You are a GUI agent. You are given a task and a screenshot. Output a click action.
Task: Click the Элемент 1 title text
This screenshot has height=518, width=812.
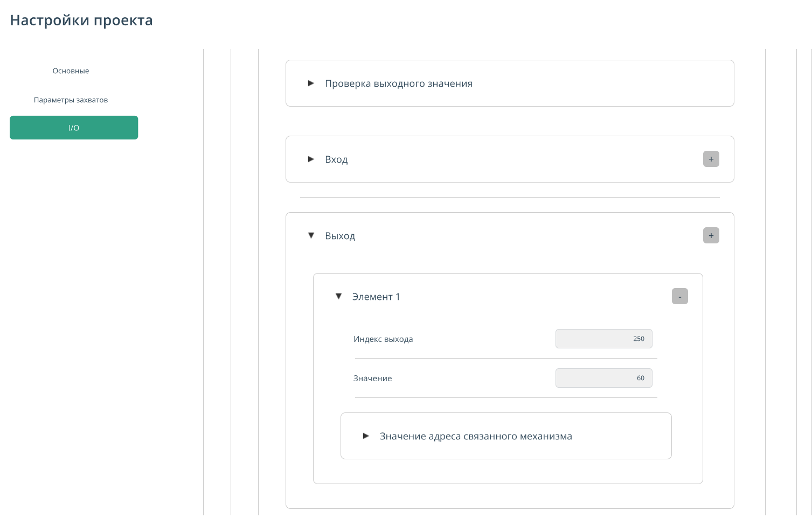(376, 297)
